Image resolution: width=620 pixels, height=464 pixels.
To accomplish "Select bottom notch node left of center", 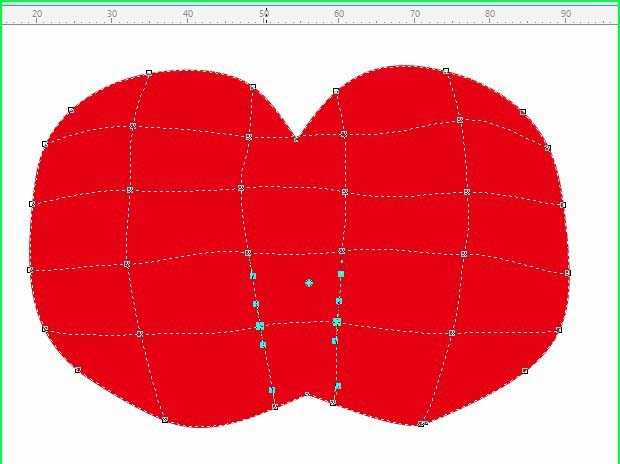I will pyautogui.click(x=275, y=407).
